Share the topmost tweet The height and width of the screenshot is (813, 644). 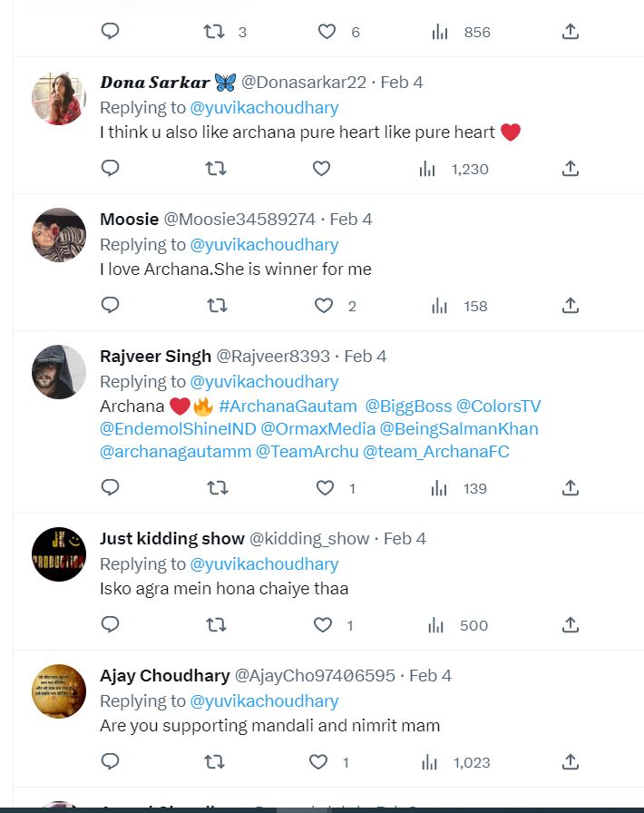point(570,31)
